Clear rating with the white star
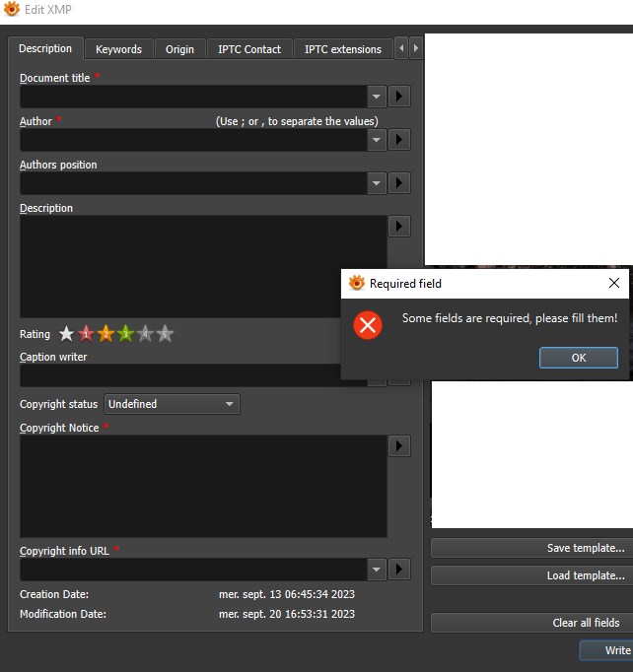Image resolution: width=633 pixels, height=672 pixels. click(x=66, y=334)
